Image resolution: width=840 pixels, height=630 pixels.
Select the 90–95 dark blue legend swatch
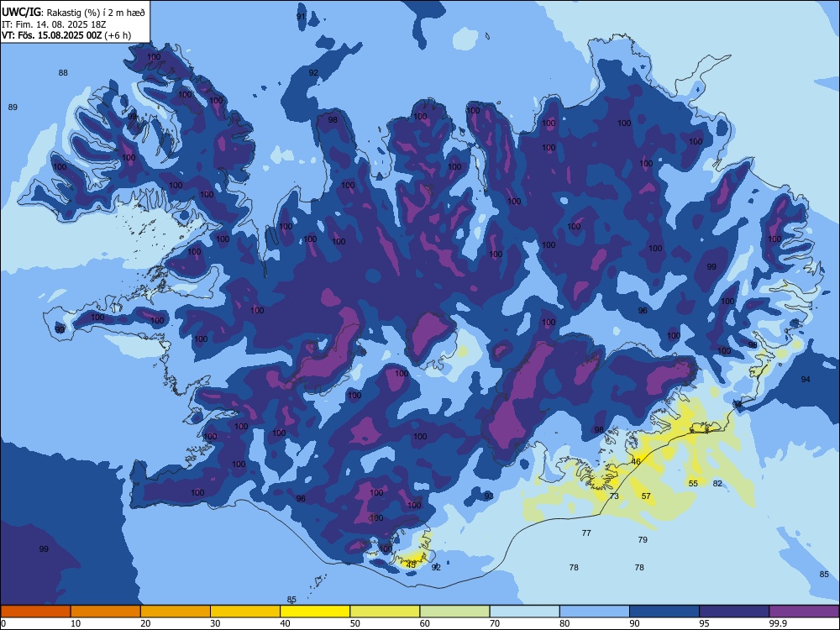coord(664,612)
